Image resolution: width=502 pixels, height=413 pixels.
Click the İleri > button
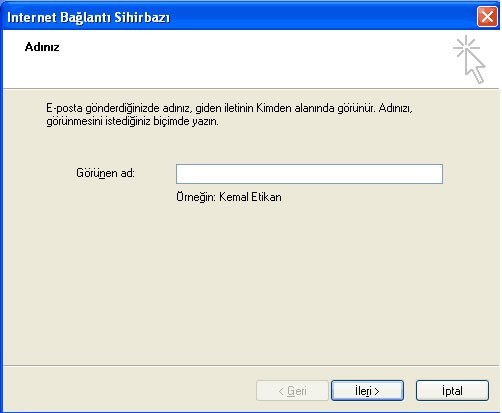tap(367, 390)
